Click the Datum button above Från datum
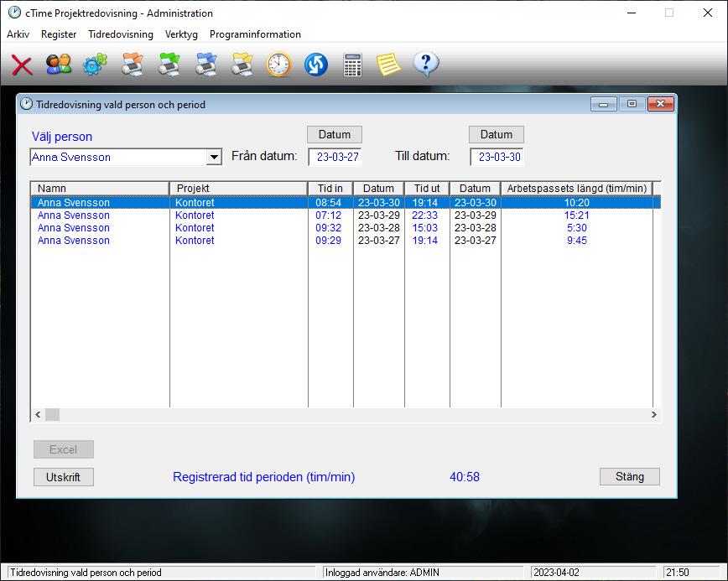Viewport: 728px width, 581px height. point(335,135)
